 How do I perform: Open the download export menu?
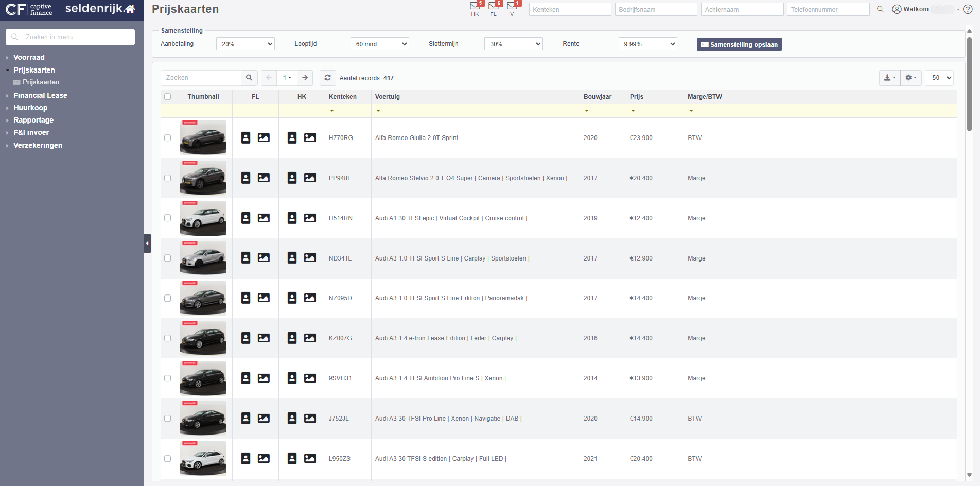tap(889, 78)
